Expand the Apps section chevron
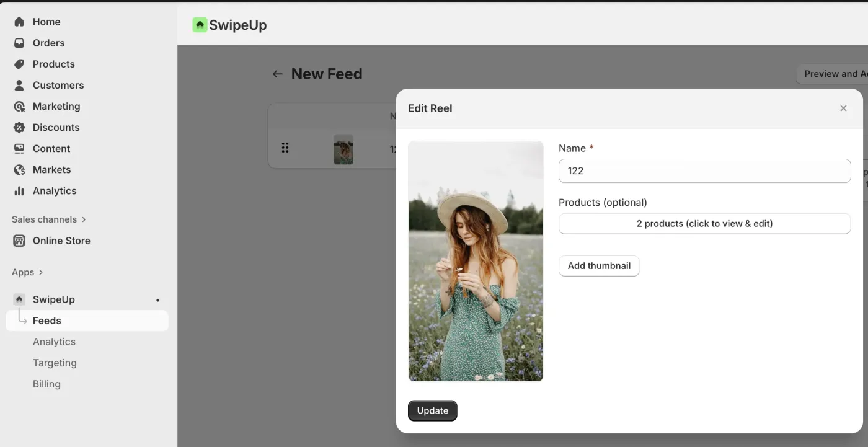The height and width of the screenshot is (447, 868). pyautogui.click(x=41, y=272)
